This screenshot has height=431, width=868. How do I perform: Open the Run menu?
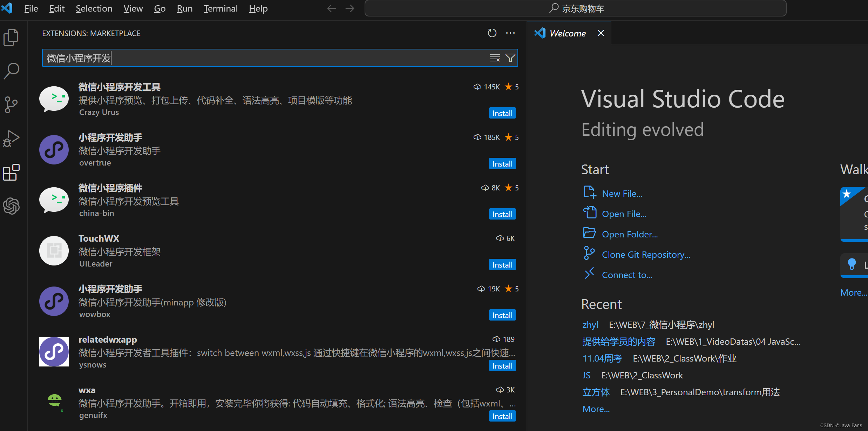click(x=185, y=8)
